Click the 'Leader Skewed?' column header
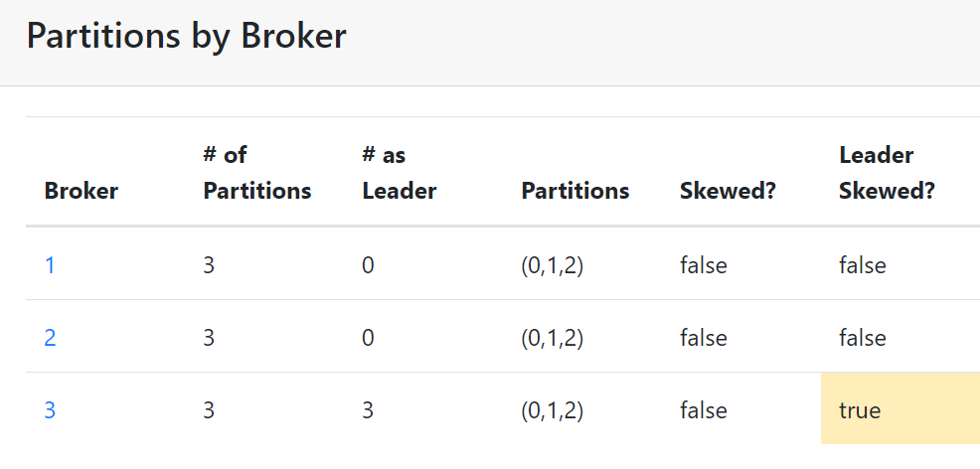The width and height of the screenshot is (980, 469). (887, 172)
